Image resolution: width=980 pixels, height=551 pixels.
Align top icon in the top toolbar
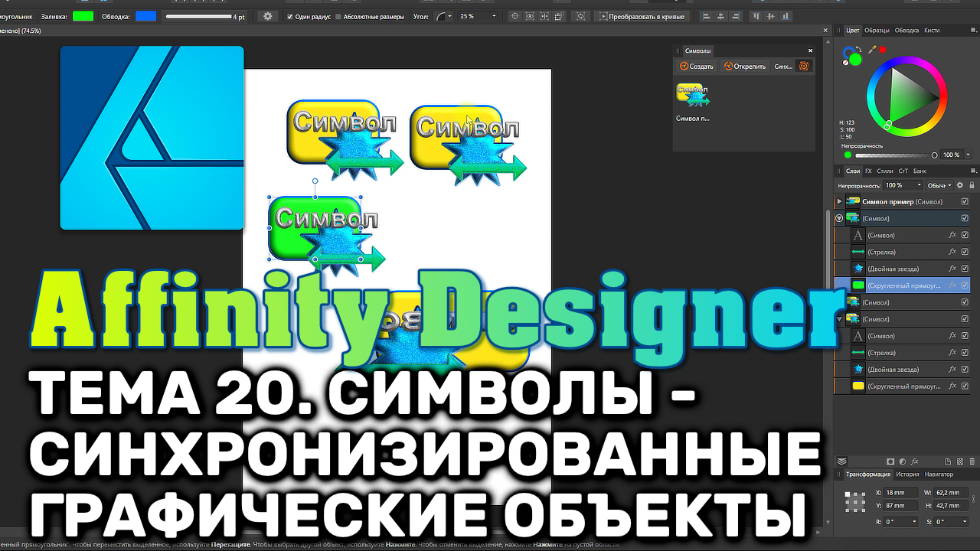(757, 16)
